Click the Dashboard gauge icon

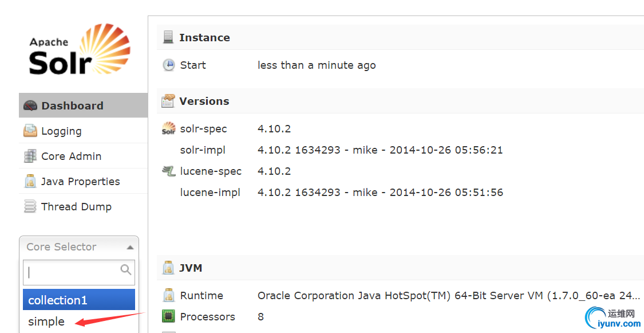(x=30, y=106)
